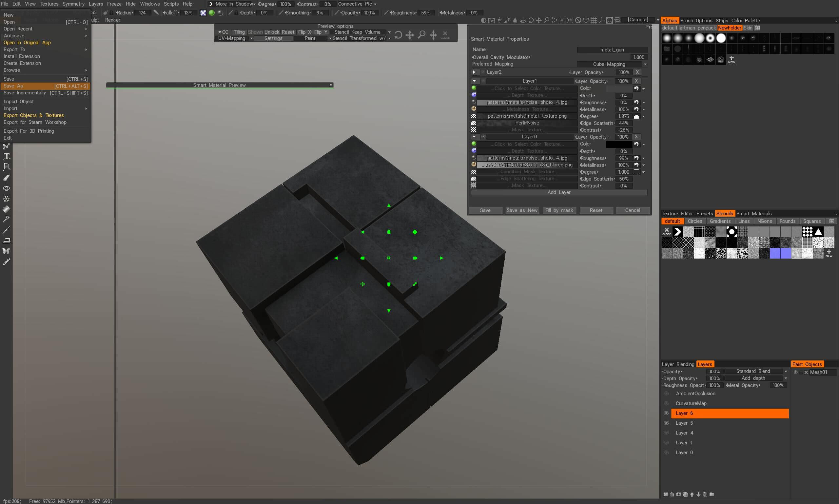Viewport: 839px width, 504px height.
Task: Switch to Brush Options tab
Action: [696, 20]
